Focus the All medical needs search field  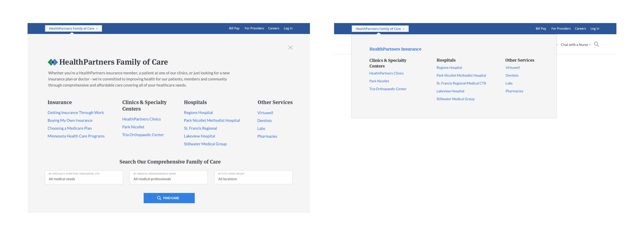tap(84, 177)
